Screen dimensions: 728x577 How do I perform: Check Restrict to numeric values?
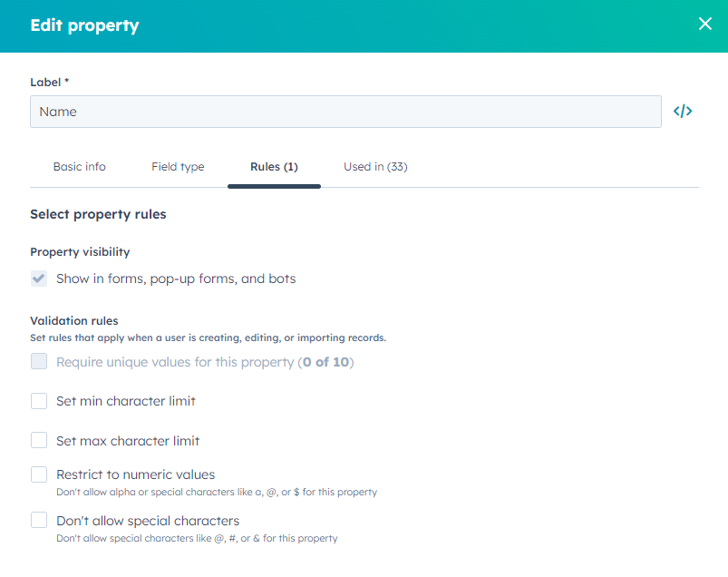(38, 474)
